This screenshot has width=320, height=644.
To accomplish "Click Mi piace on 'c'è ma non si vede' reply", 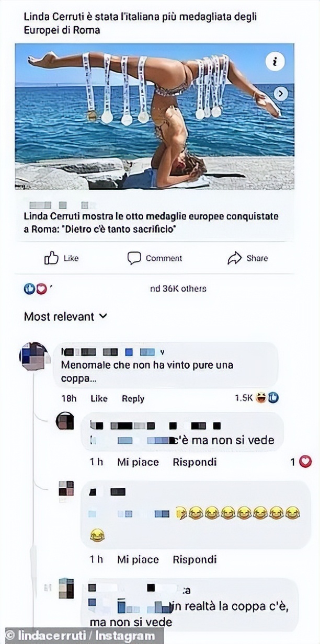I will pyautogui.click(x=138, y=462).
